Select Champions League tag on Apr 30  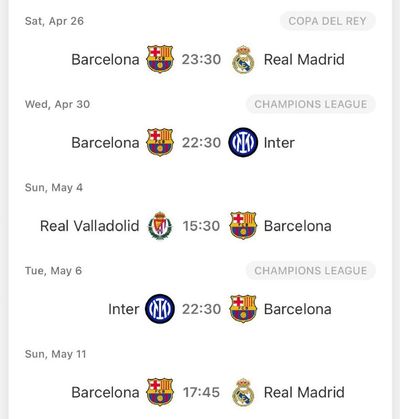311,104
